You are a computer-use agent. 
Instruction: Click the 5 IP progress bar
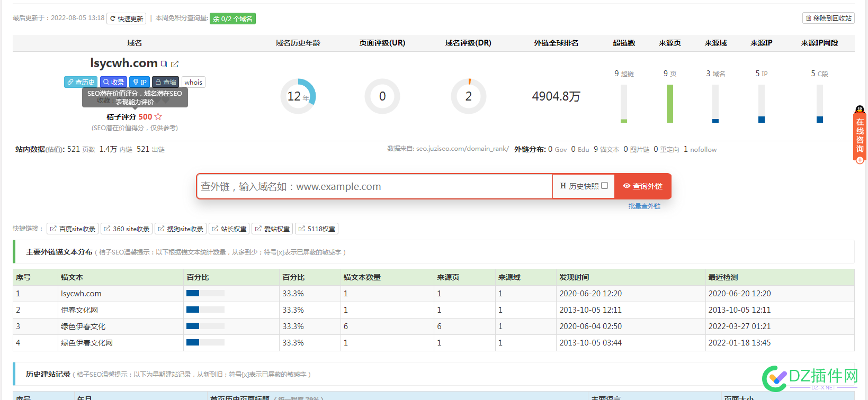[762, 104]
